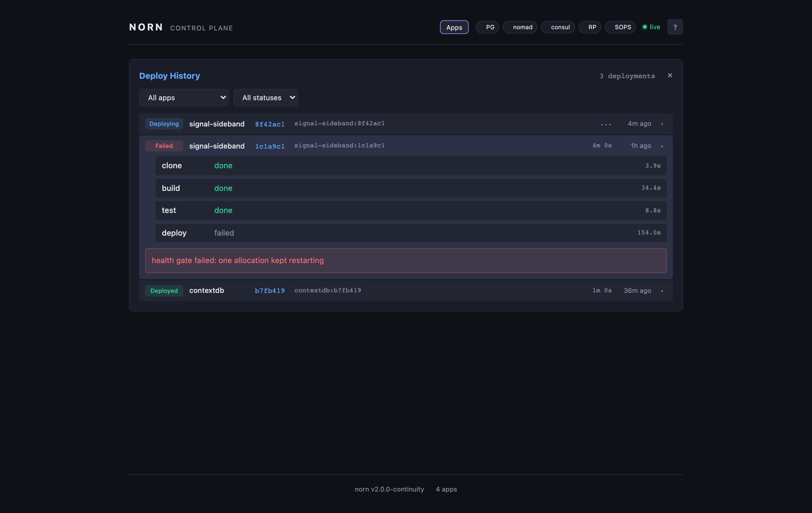
Task: Click the Failed status badge
Action: 164,146
